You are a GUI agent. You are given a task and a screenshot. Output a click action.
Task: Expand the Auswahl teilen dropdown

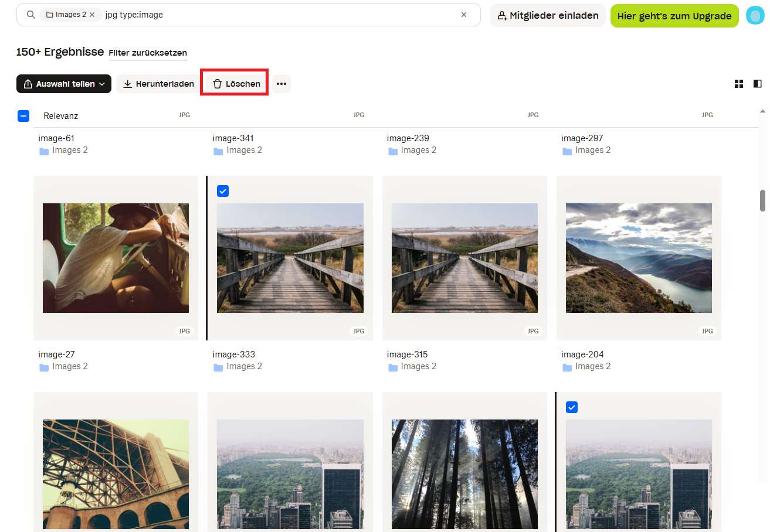102,84
